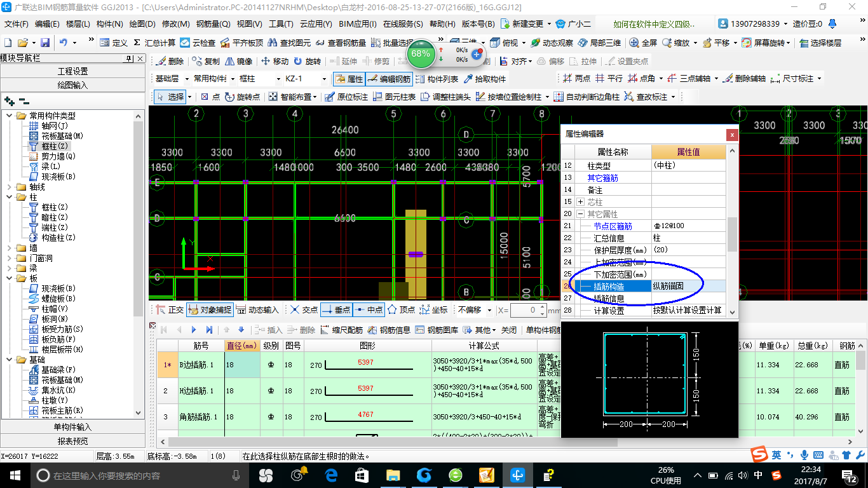
Task: Click 钢筋信息 in the rebar toolbar
Action: [x=390, y=330]
